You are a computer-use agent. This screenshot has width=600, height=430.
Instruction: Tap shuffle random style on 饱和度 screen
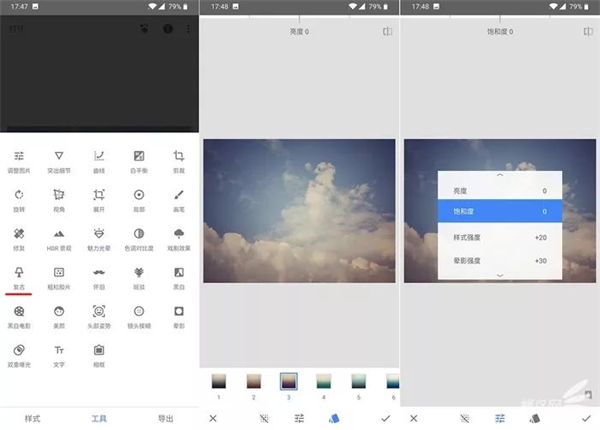(x=465, y=419)
